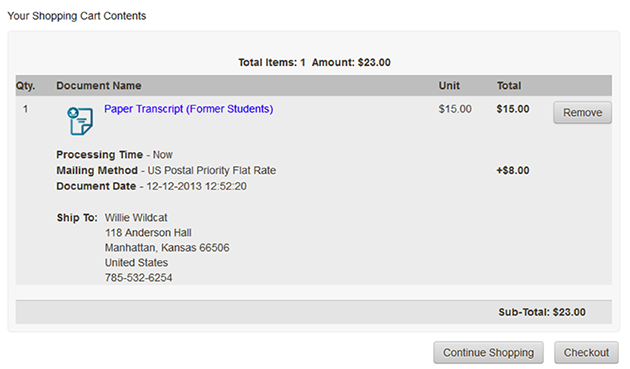Screen dimensions: 630x369
Task: Click the bold $15.00 total price
Action: point(513,109)
